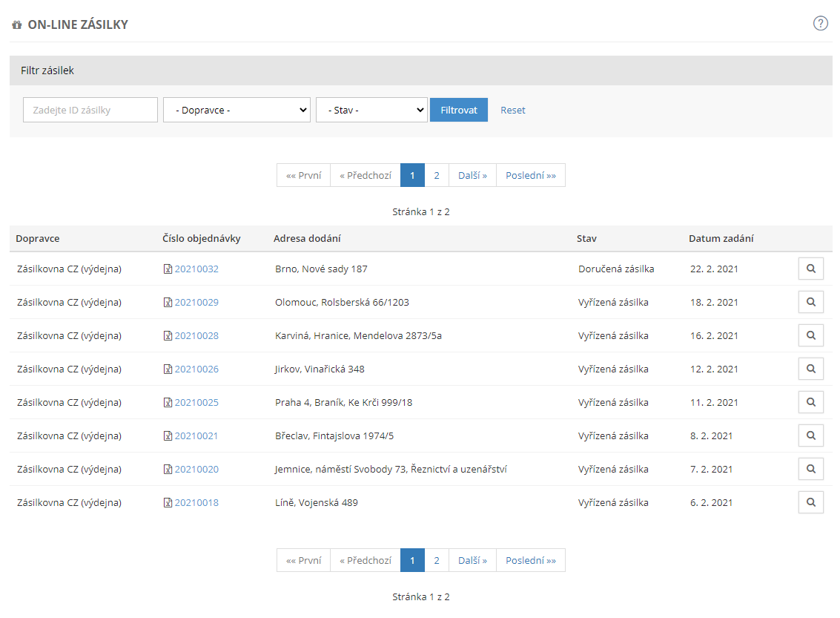Open order number 20210032 link
Viewport: 840px width, 618px height.
coord(196,269)
